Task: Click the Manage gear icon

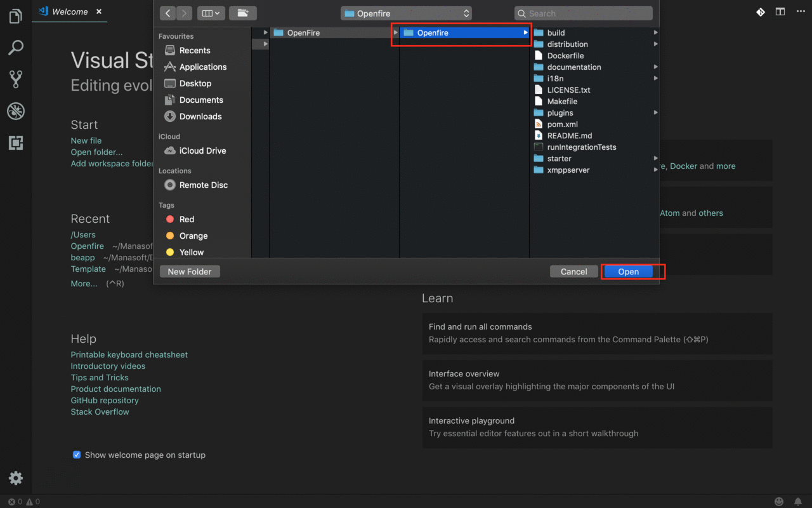Action: (x=16, y=478)
